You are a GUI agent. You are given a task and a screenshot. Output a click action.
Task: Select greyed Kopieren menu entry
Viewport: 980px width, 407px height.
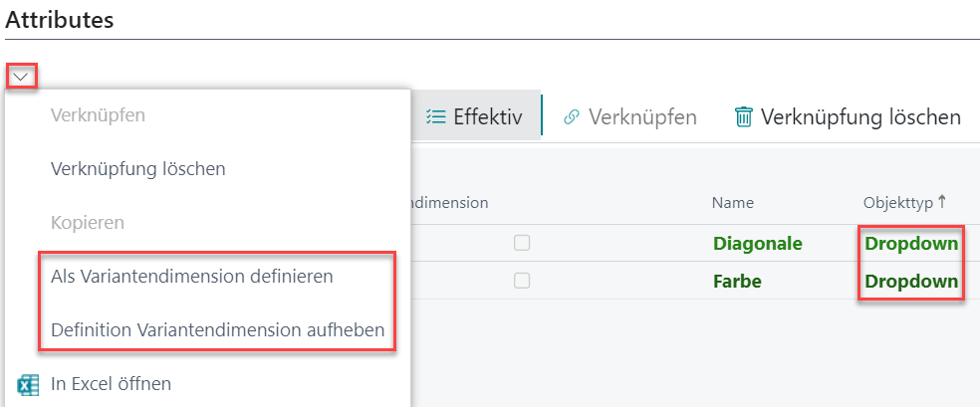point(88,222)
